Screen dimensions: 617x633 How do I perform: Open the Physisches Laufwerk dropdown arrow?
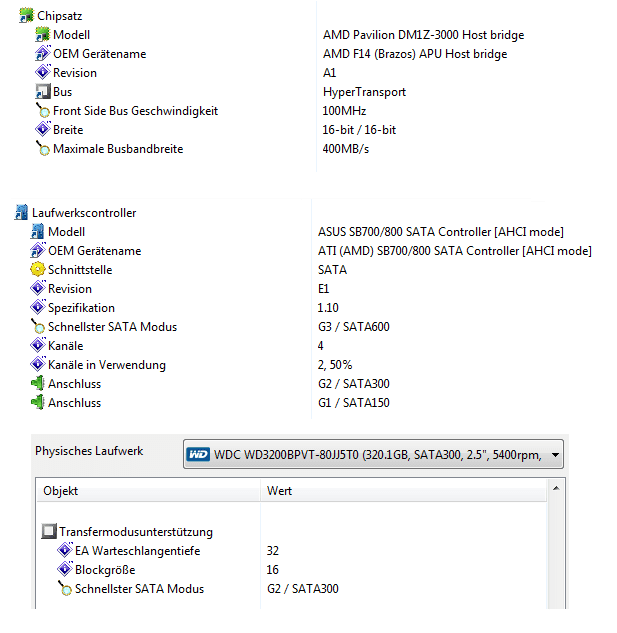[x=555, y=455]
